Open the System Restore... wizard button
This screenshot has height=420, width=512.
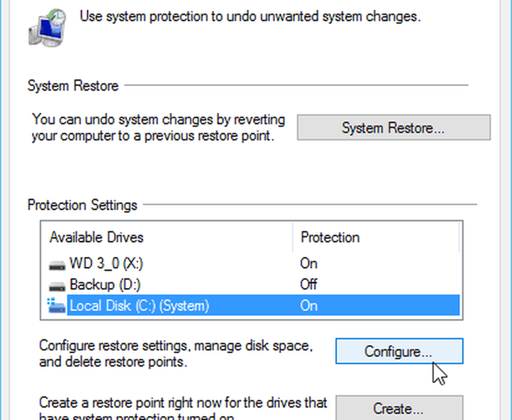tap(393, 128)
